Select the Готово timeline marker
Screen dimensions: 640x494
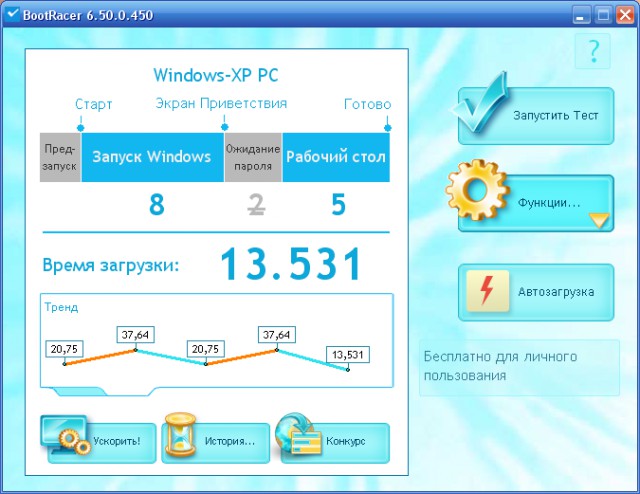pos(387,127)
